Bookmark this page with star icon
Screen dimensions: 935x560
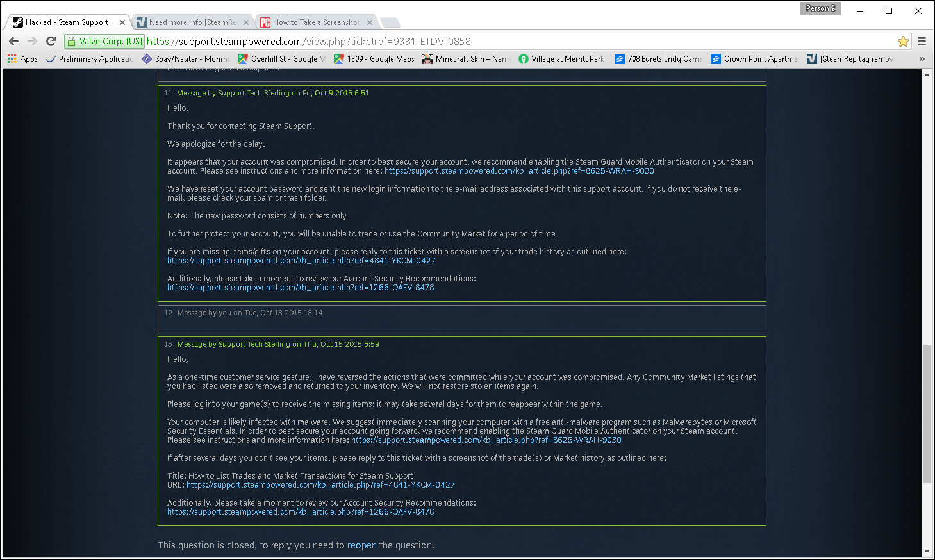point(903,42)
